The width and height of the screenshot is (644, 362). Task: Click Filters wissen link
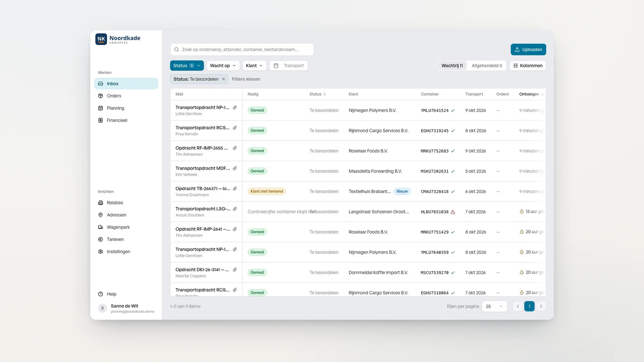click(246, 79)
